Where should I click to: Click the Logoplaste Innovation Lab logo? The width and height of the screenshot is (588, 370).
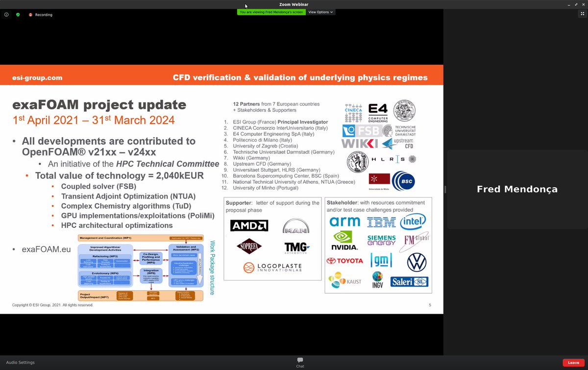[272, 269]
